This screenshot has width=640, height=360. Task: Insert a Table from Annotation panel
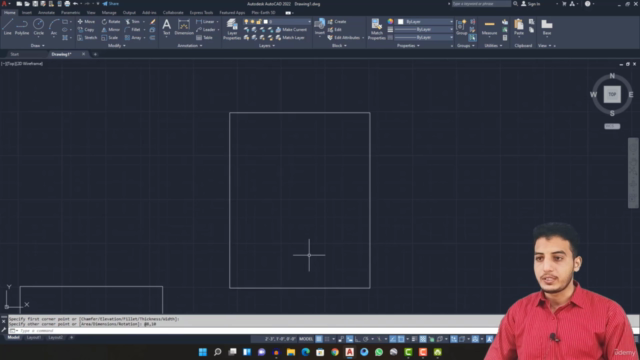point(204,38)
